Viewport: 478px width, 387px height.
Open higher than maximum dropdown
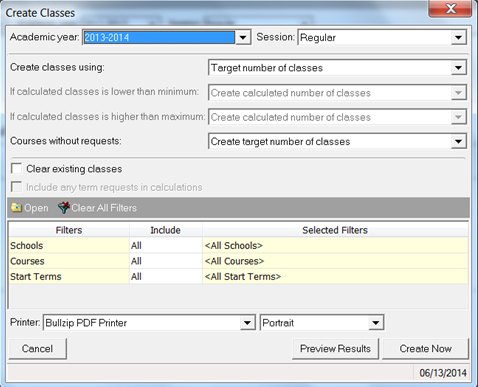(459, 117)
